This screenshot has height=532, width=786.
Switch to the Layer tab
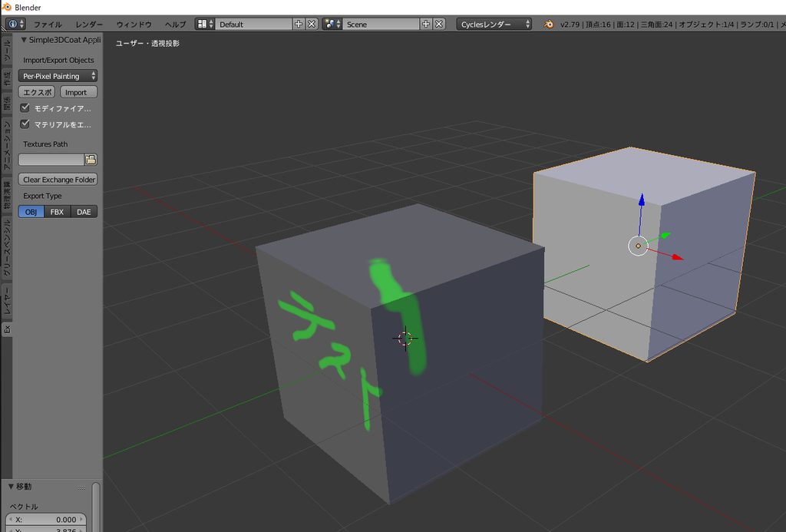coord(6,302)
